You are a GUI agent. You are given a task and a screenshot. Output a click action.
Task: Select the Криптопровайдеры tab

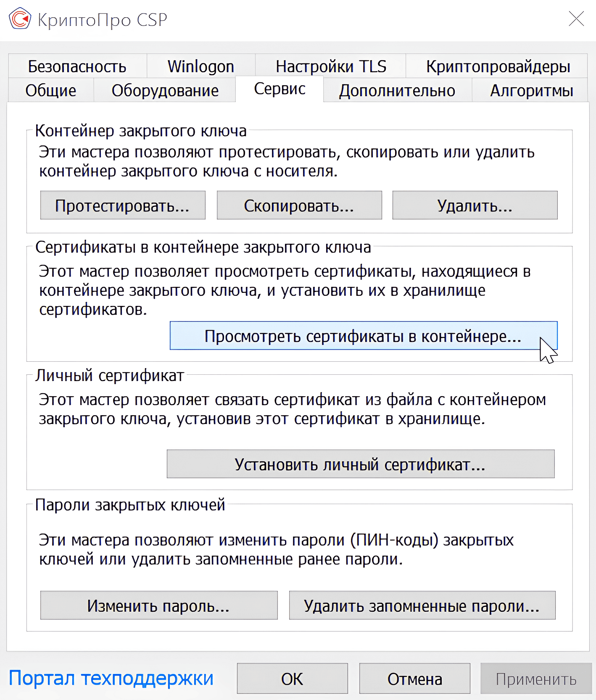click(x=498, y=66)
